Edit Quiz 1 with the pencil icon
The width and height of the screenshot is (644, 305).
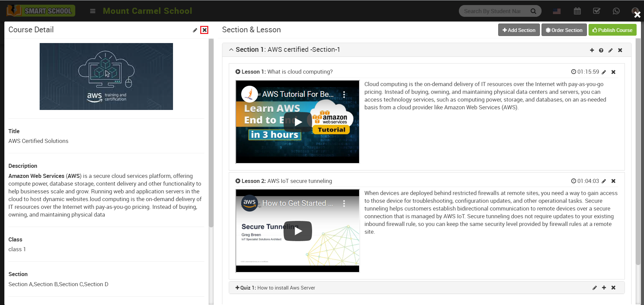click(595, 288)
